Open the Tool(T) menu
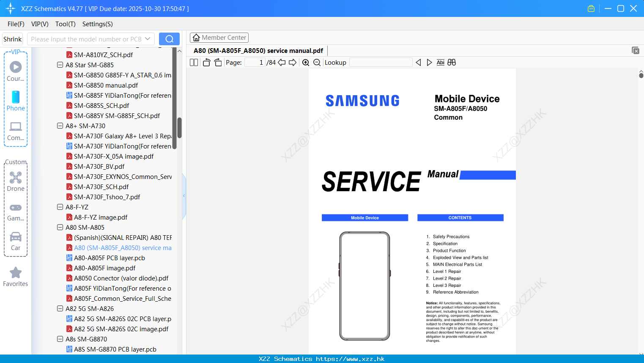 point(66,24)
